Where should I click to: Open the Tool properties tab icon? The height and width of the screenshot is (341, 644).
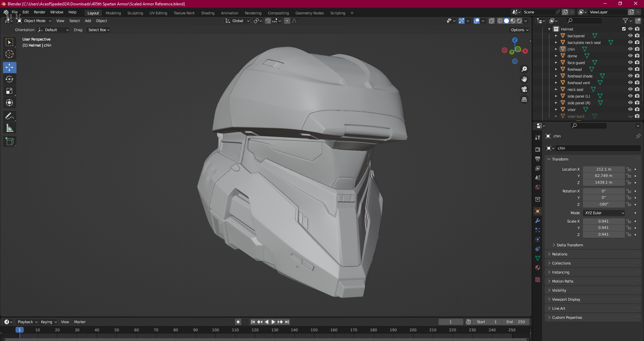[x=538, y=137]
